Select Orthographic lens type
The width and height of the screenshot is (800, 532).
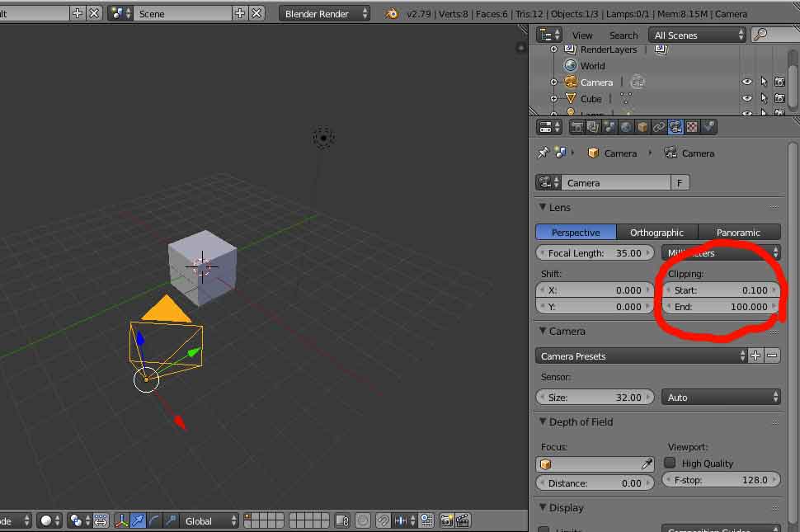tap(656, 232)
